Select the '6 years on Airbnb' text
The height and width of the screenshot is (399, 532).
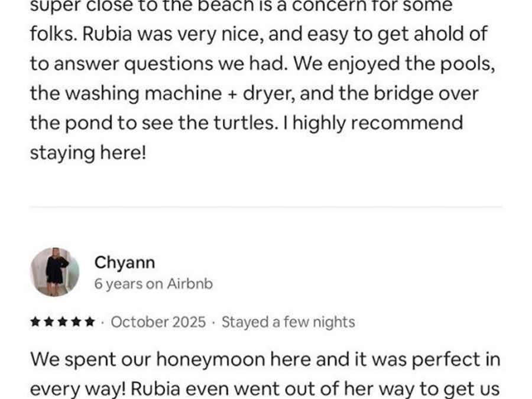click(x=153, y=284)
